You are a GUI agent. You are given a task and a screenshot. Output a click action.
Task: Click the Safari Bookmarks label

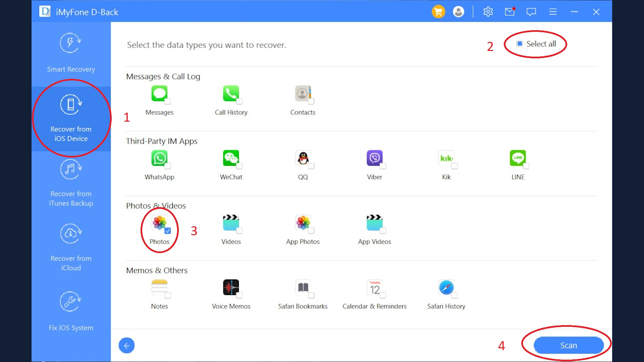pyautogui.click(x=303, y=306)
